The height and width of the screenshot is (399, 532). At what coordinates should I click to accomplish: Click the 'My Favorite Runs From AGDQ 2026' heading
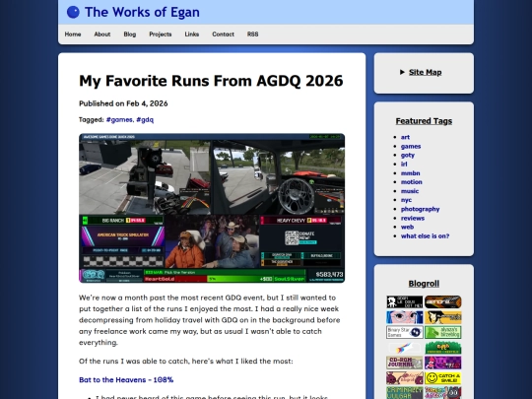[211, 81]
